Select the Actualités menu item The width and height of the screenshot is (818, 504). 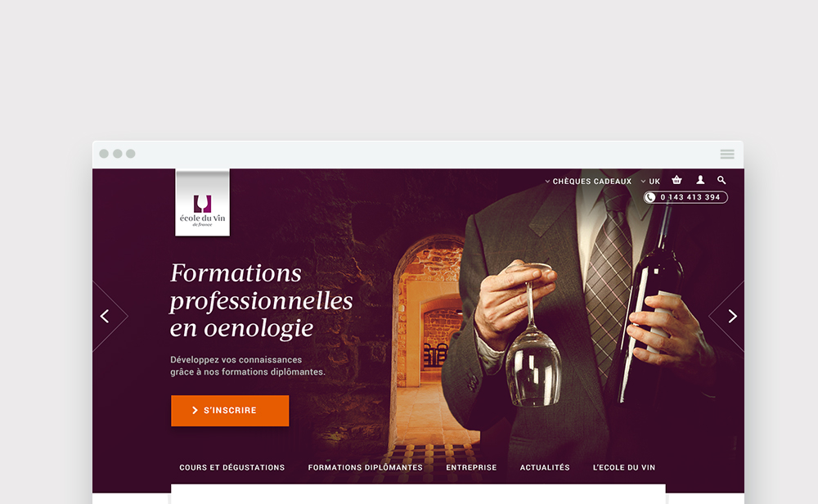click(545, 467)
